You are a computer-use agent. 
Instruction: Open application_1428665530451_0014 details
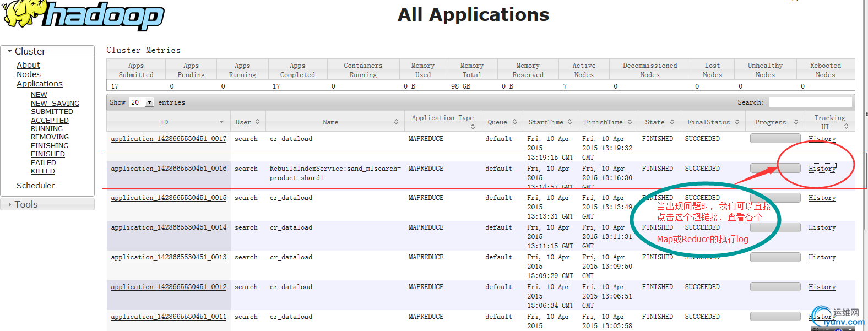point(169,227)
